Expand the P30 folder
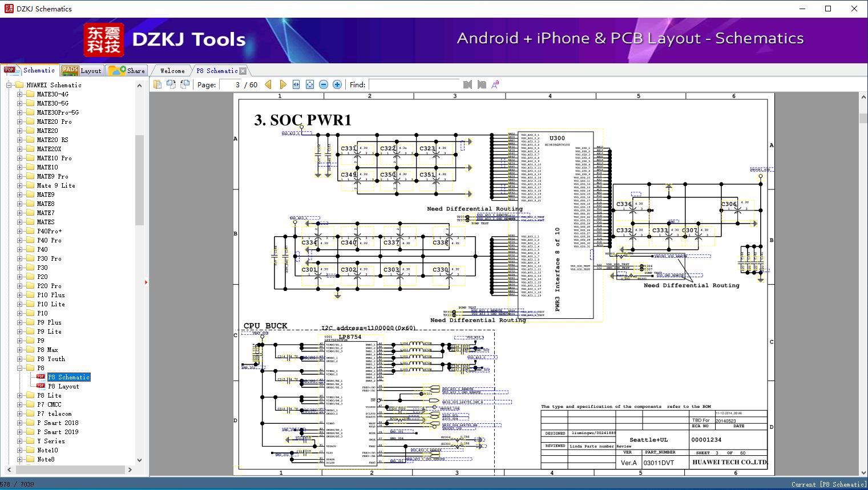Viewport: 868px width, 490px height. click(x=20, y=268)
